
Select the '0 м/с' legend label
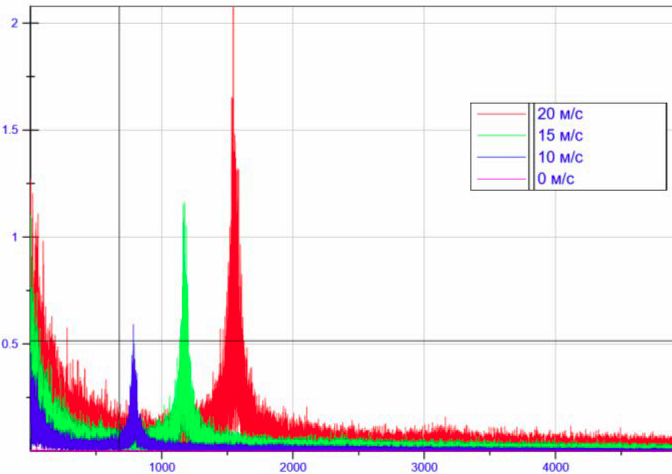(555, 179)
